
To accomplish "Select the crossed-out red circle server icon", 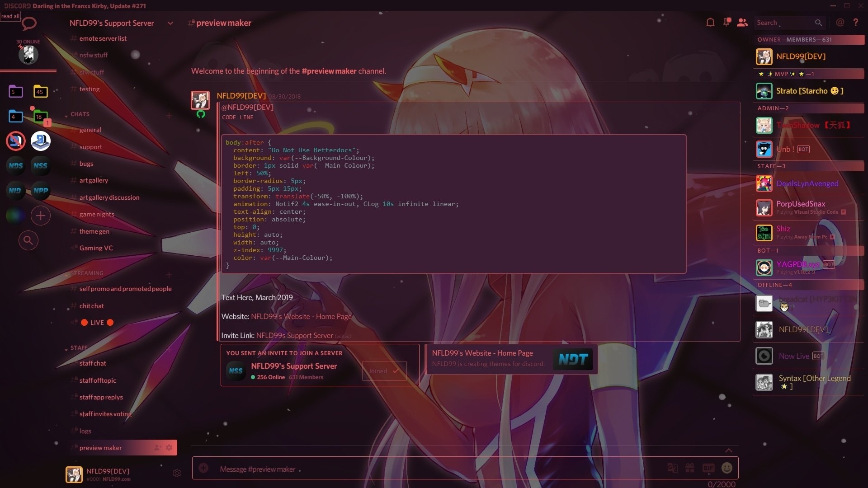I will pyautogui.click(x=15, y=141).
